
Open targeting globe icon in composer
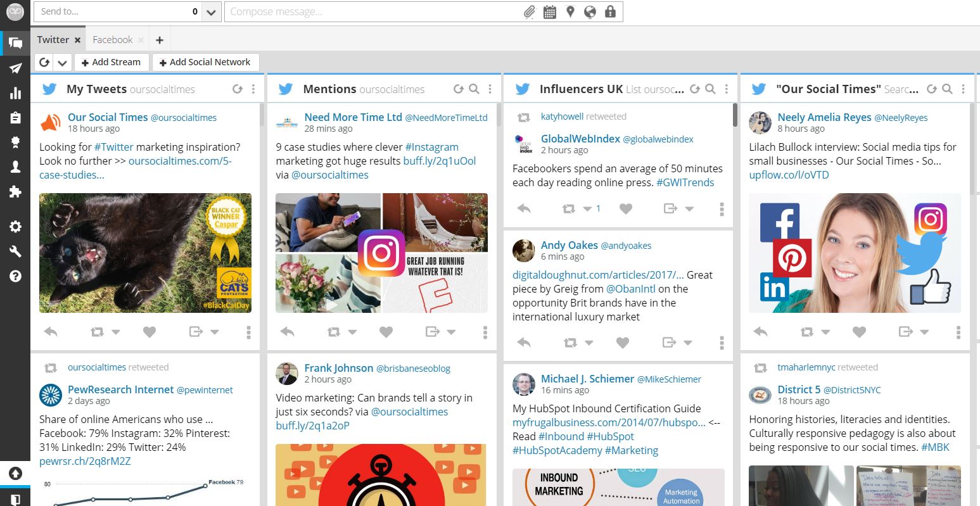coord(590,12)
